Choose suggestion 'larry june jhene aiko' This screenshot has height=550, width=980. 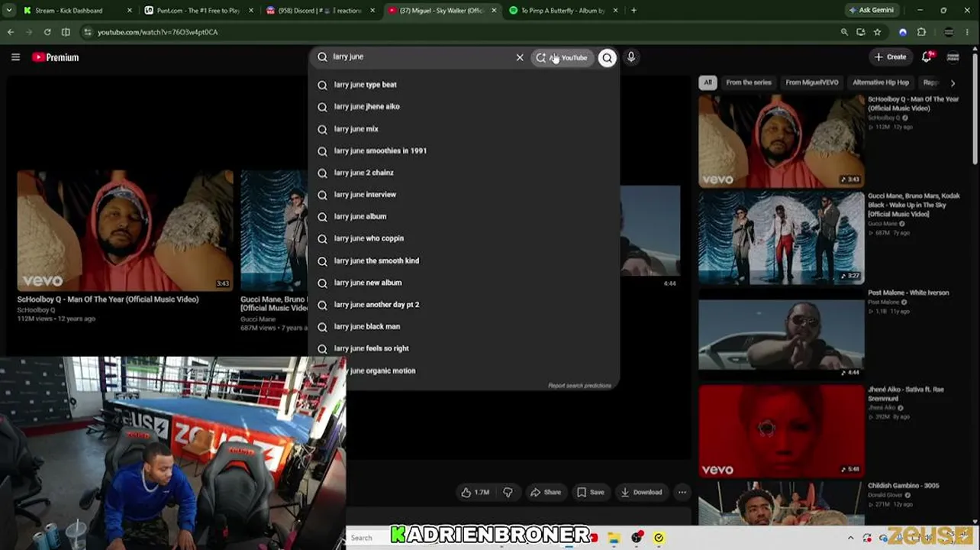(x=464, y=107)
